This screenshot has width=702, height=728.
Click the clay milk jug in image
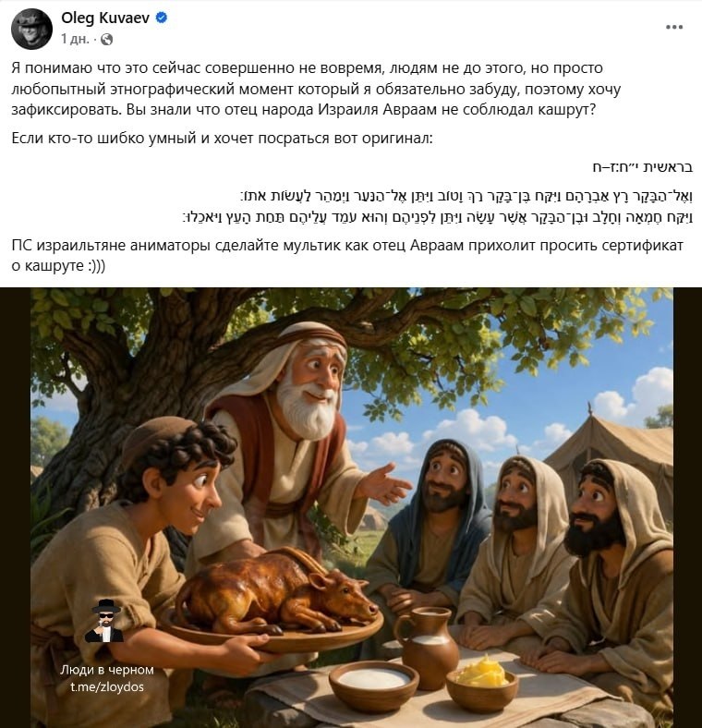pos(426,643)
